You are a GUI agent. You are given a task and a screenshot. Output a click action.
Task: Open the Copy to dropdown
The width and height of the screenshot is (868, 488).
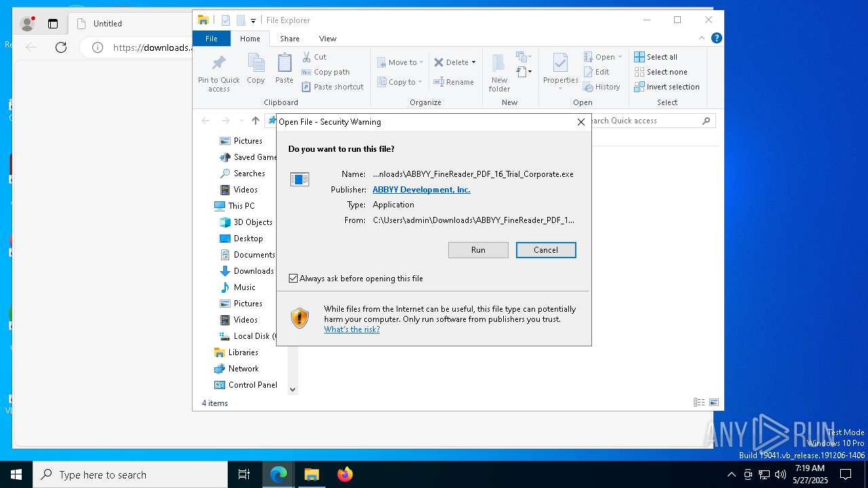pyautogui.click(x=399, y=82)
